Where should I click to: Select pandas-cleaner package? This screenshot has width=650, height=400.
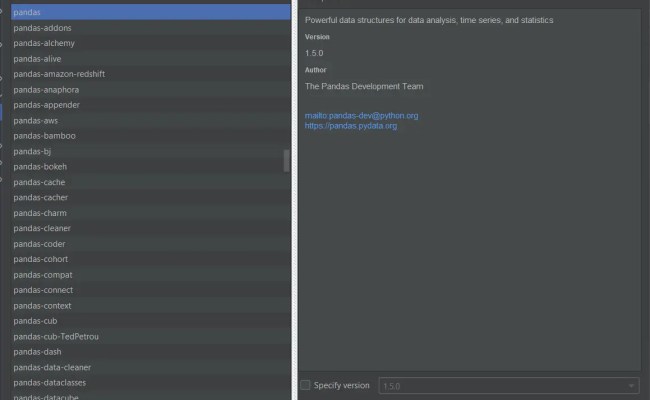(x=150, y=228)
